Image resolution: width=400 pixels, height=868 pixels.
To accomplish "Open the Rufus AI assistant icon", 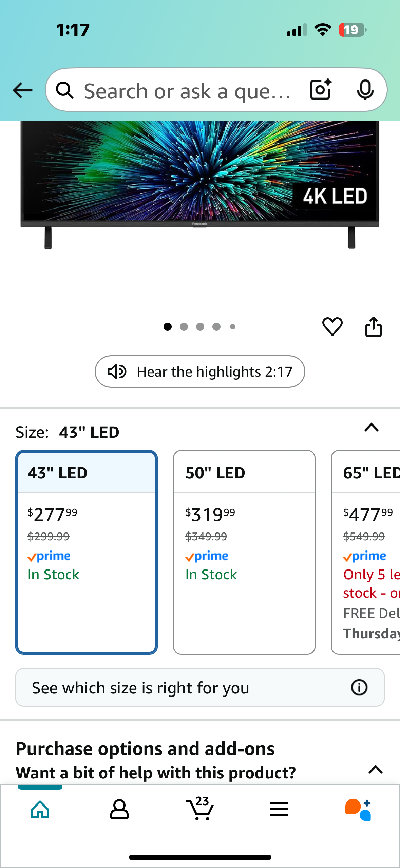I will pyautogui.click(x=358, y=810).
